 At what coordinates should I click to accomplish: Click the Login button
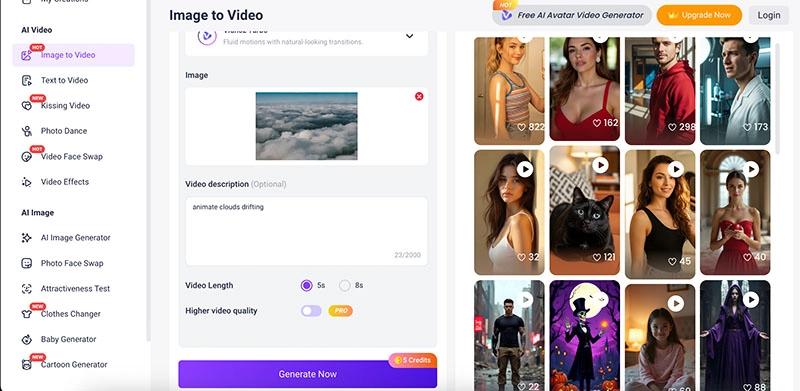pyautogui.click(x=768, y=15)
